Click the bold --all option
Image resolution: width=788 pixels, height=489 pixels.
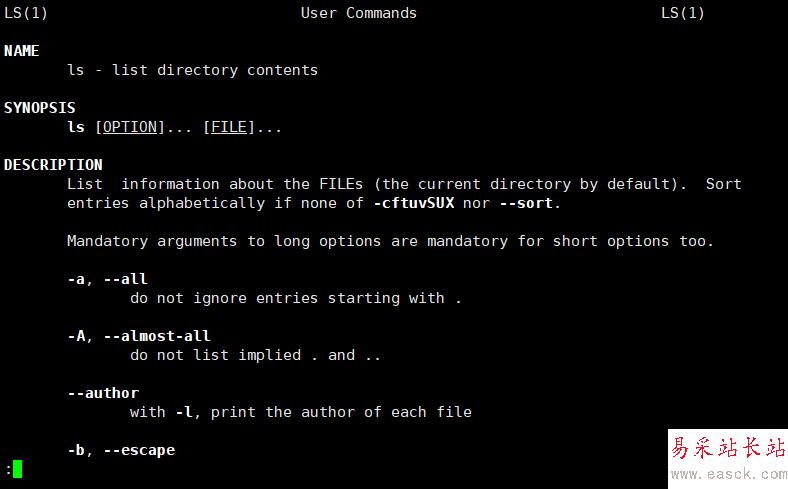pyautogui.click(x=125, y=279)
